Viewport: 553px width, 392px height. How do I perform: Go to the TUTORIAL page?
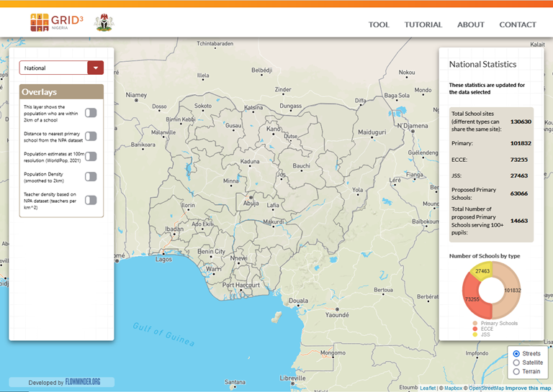[423, 24]
